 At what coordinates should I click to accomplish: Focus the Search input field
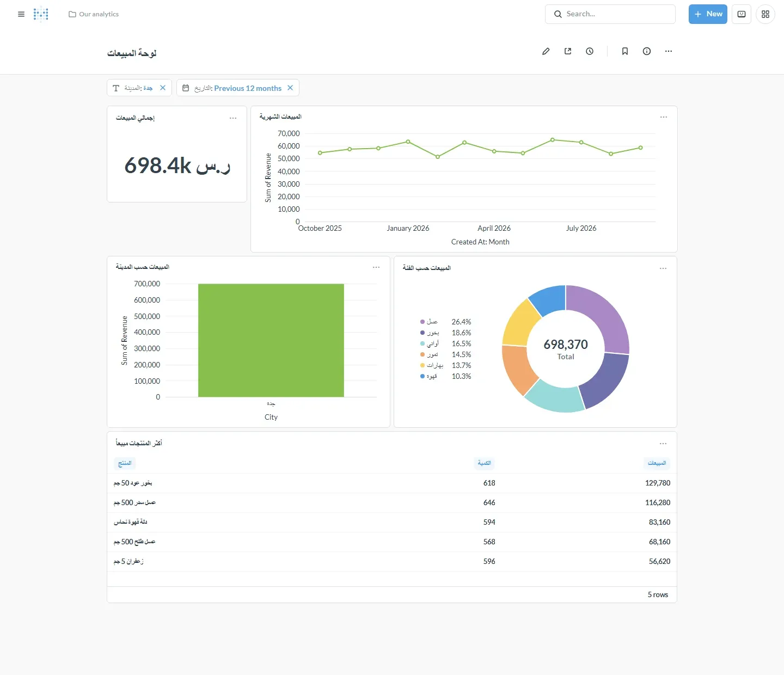(610, 14)
